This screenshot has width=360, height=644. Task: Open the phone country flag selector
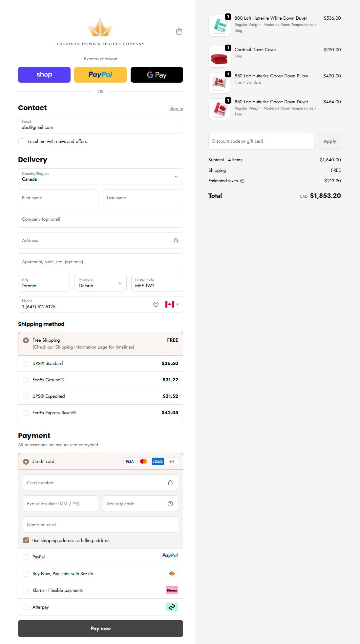click(x=172, y=304)
